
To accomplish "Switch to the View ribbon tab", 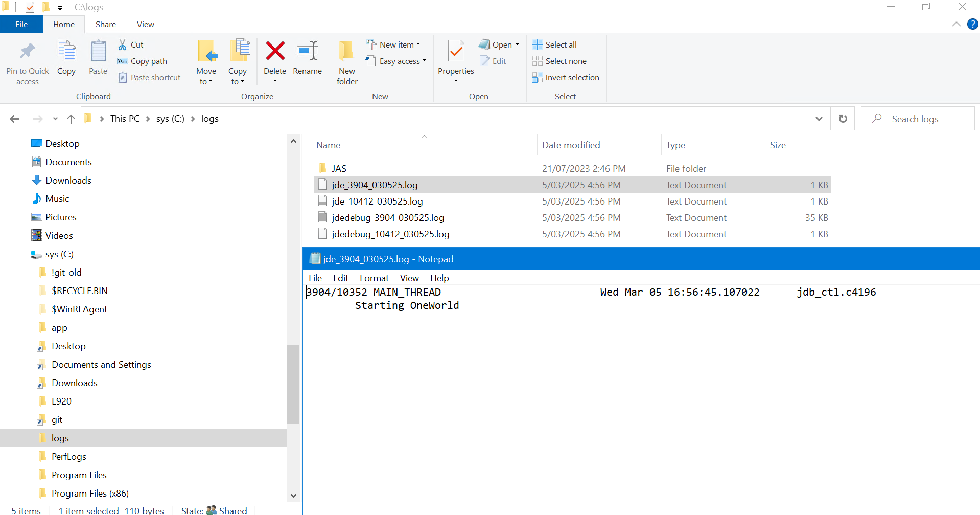I will pyautogui.click(x=145, y=25).
